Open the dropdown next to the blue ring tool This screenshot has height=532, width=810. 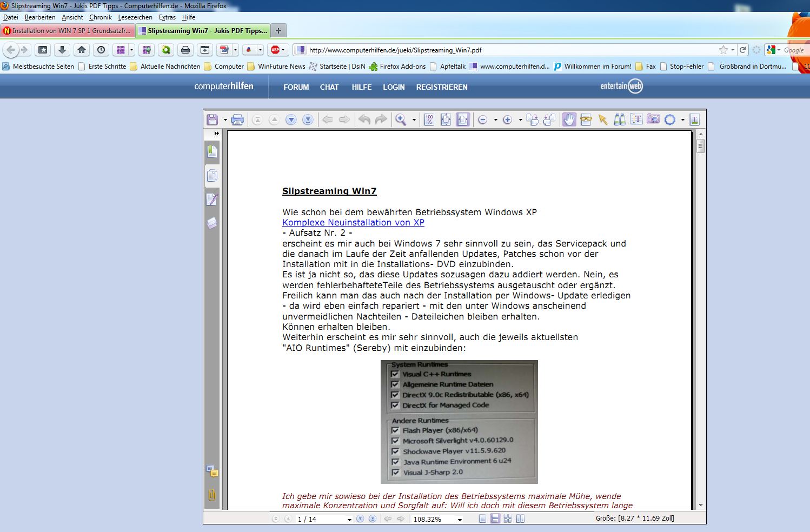tap(682, 120)
